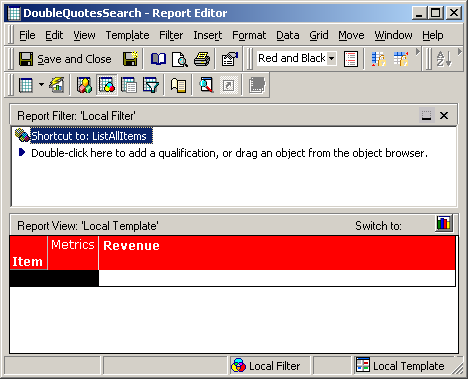Switch to graph view chart icon

pyautogui.click(x=444, y=223)
